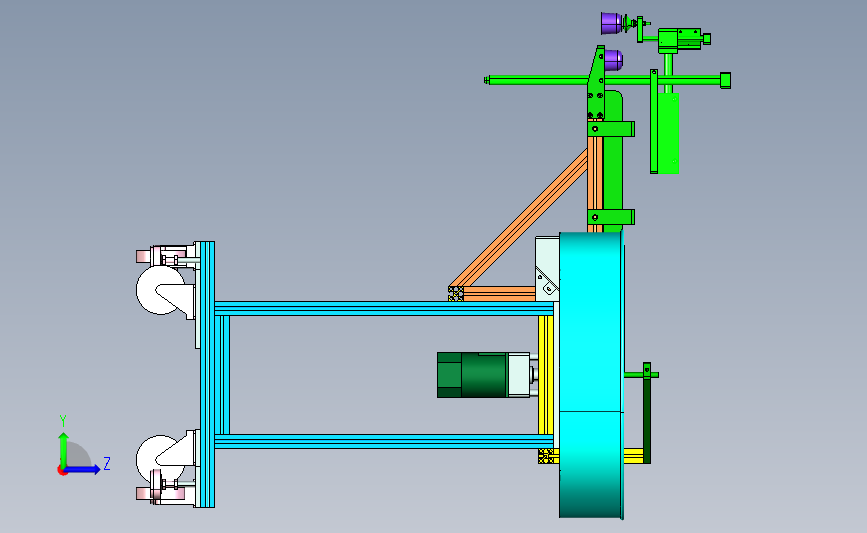
Task: Select the white corner gusset bracket
Action: 547,269
